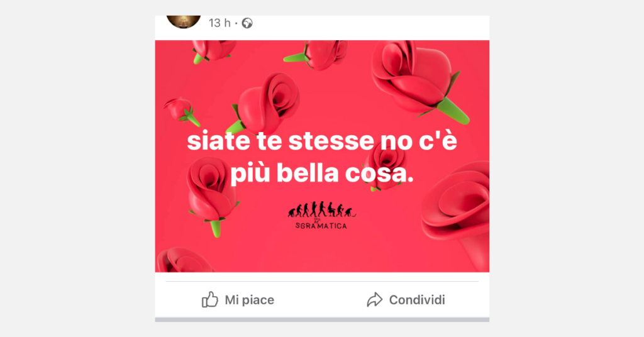This screenshot has height=337, width=644.
Task: Open the globe public-audience icon
Action: tap(247, 23)
